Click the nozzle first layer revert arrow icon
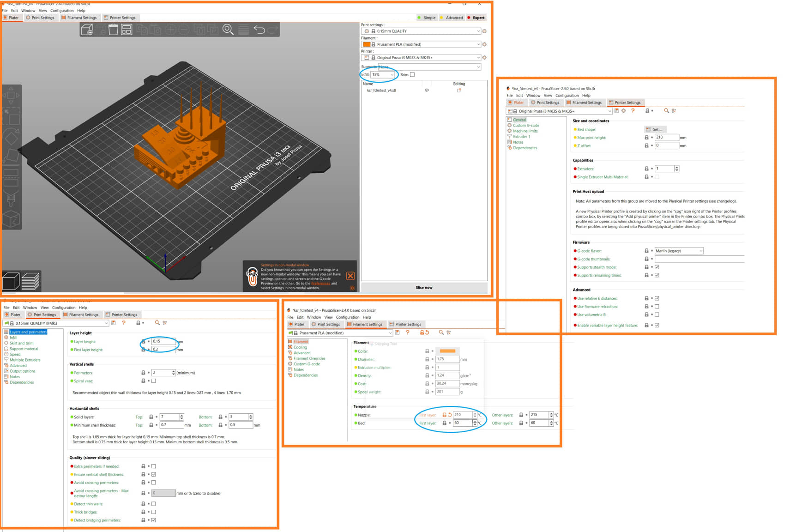 [x=450, y=415]
